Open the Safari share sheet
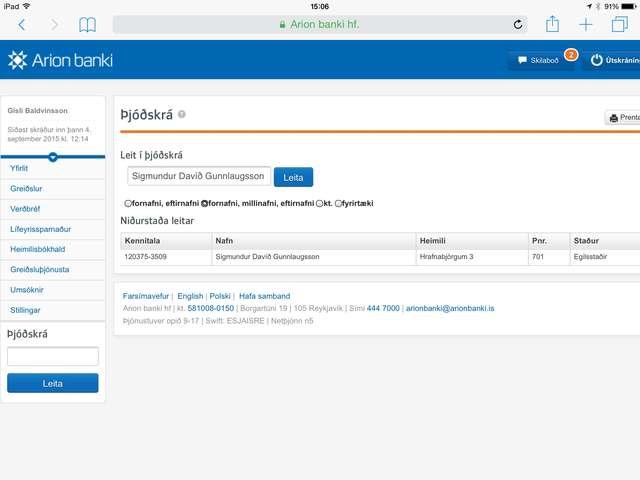640x480 pixels. point(552,24)
